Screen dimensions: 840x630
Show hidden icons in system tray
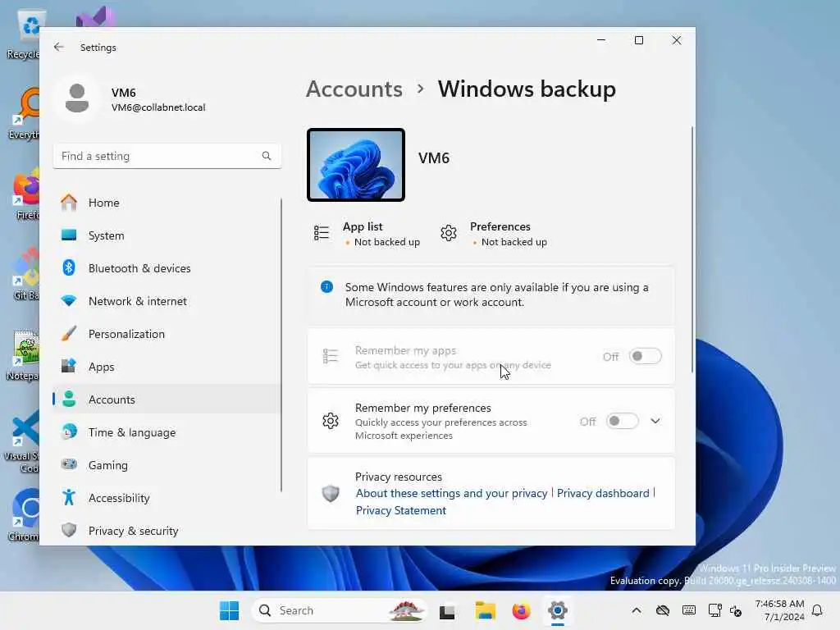tap(637, 610)
